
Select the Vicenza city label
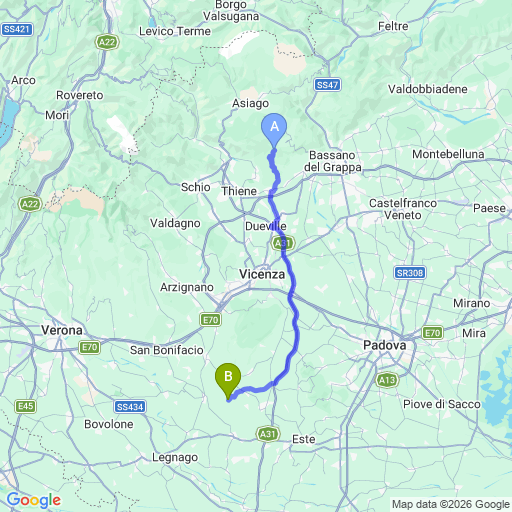tap(262, 274)
